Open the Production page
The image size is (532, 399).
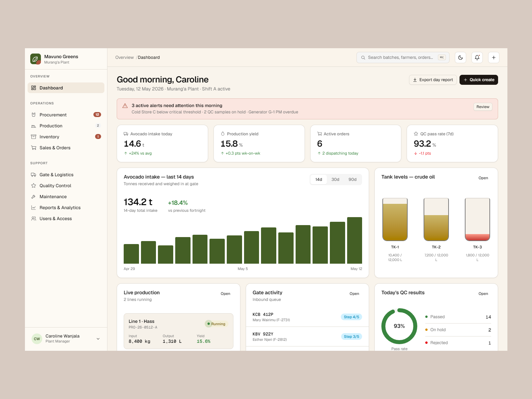(66, 126)
